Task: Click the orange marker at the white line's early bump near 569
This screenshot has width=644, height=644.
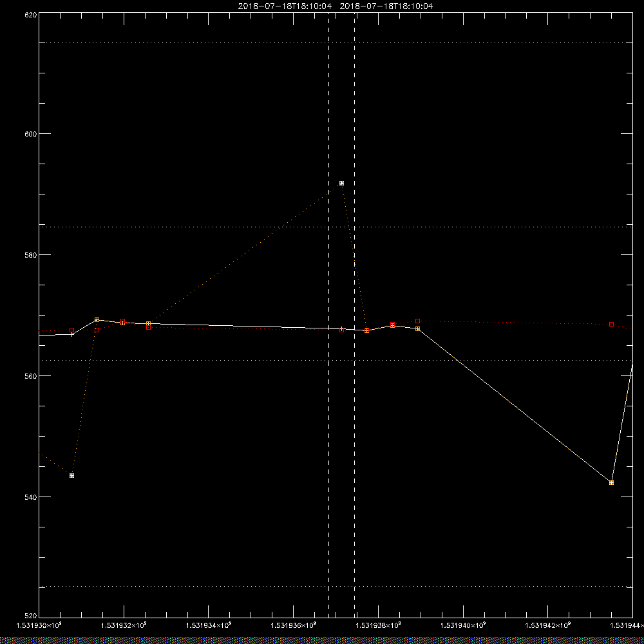Action: click(97, 319)
